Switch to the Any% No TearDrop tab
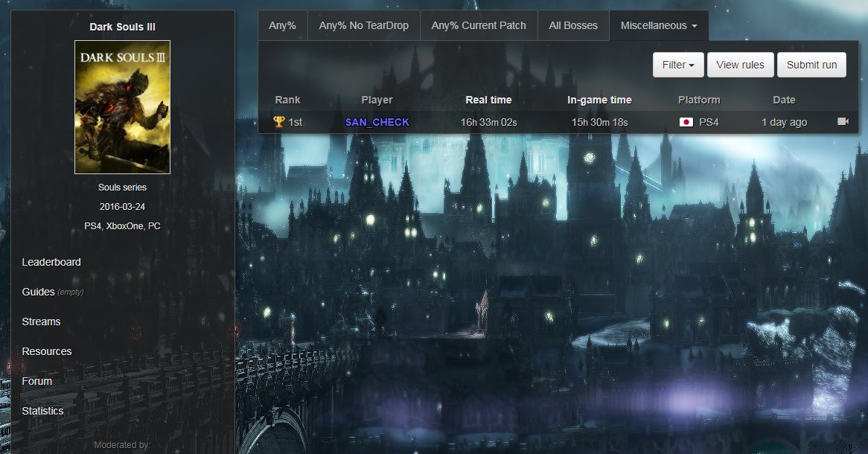The width and height of the screenshot is (868, 454). (x=364, y=25)
